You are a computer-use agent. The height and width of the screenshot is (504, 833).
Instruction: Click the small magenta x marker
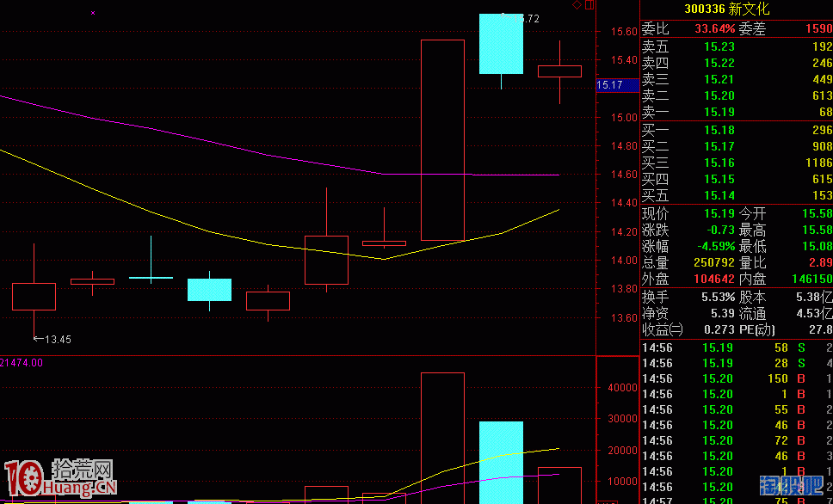coord(93,13)
